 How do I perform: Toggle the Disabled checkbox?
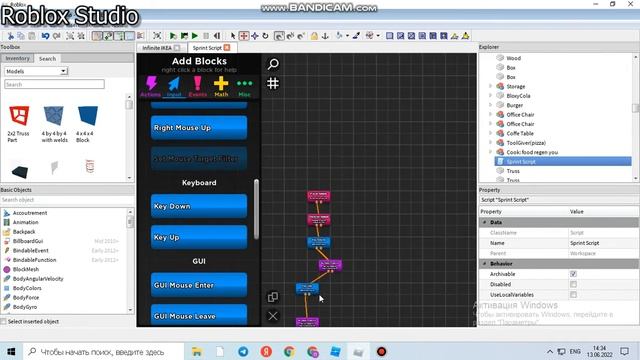tap(573, 284)
